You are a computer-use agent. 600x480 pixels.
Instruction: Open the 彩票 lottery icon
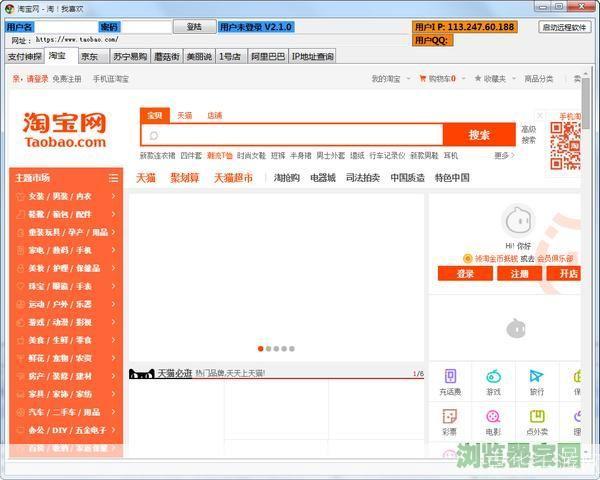pyautogui.click(x=450, y=416)
